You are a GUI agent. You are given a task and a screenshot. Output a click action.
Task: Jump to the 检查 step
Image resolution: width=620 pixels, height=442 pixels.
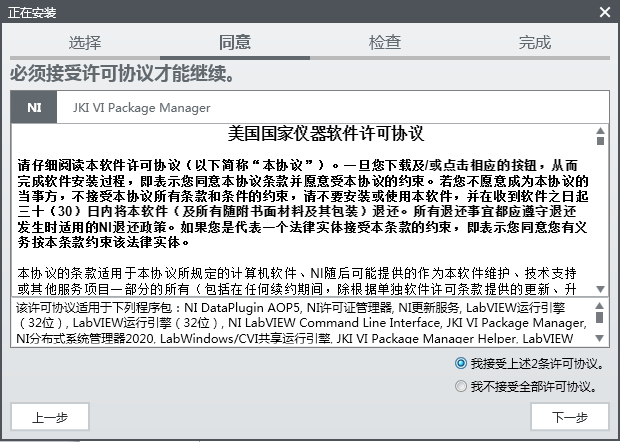click(x=385, y=42)
